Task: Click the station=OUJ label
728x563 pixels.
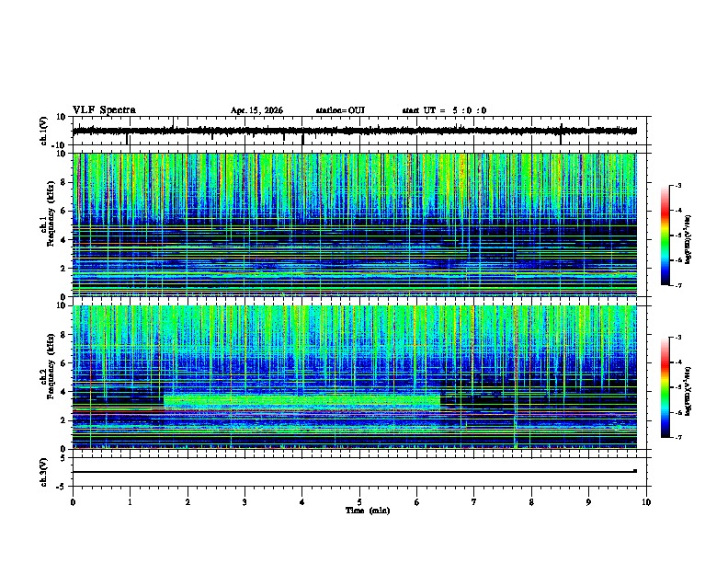Action: tap(340, 110)
